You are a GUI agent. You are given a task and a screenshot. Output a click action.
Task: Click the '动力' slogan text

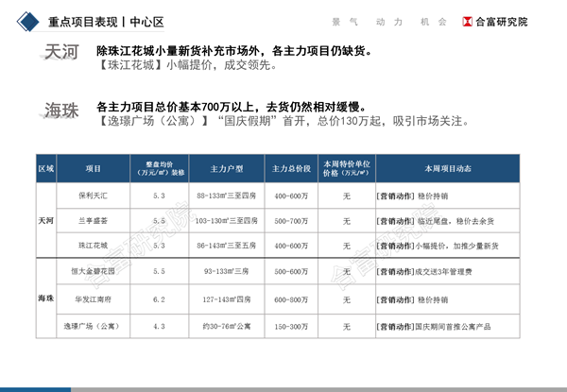(389, 22)
